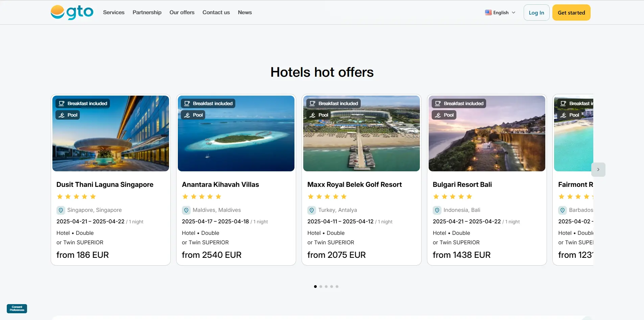
Task: Click a star under Anantara Kihavah Villas
Action: (186, 196)
